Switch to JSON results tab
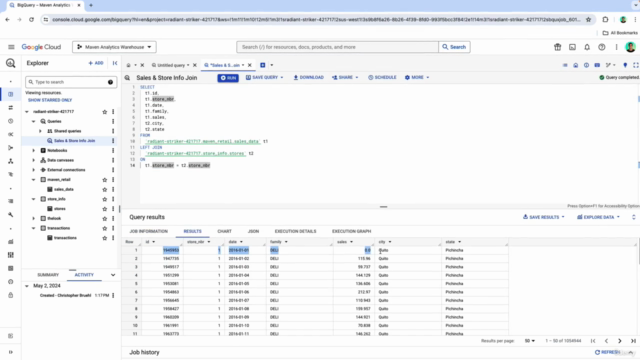Viewport: 640px width, 360px height. [253, 231]
